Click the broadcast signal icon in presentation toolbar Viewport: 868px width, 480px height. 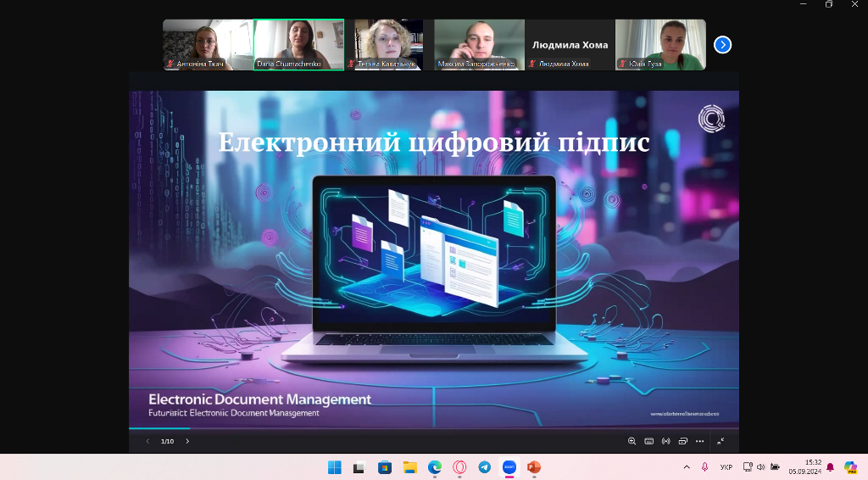click(665, 441)
